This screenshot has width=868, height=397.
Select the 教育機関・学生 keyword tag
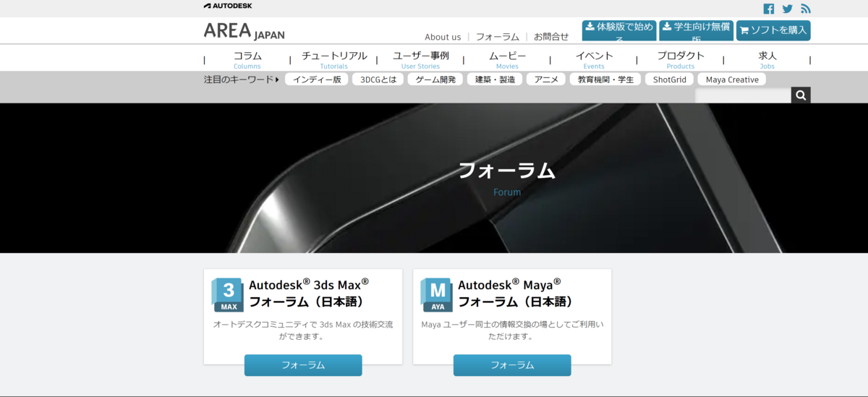click(x=605, y=80)
